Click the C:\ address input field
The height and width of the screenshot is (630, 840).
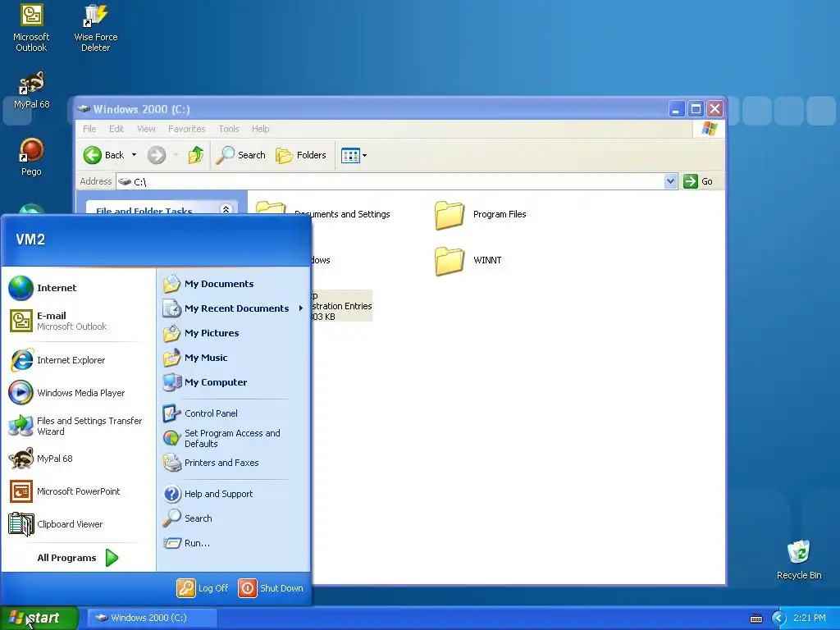tap(390, 181)
